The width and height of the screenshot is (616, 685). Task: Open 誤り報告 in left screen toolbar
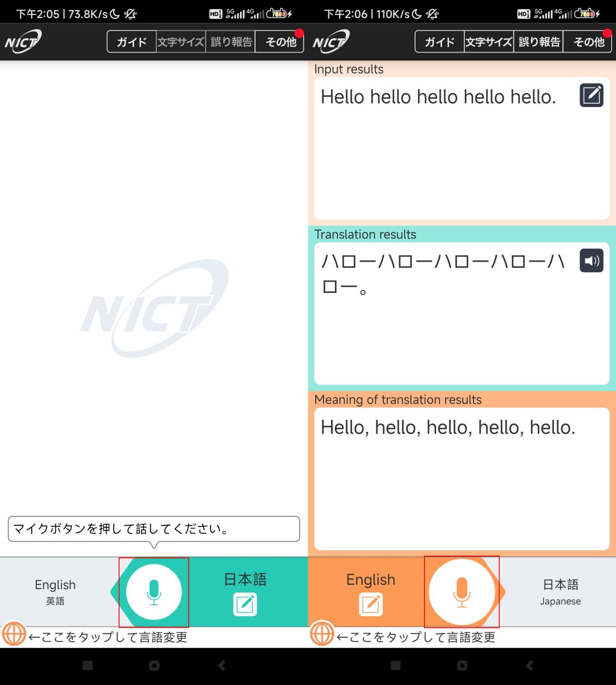(230, 42)
